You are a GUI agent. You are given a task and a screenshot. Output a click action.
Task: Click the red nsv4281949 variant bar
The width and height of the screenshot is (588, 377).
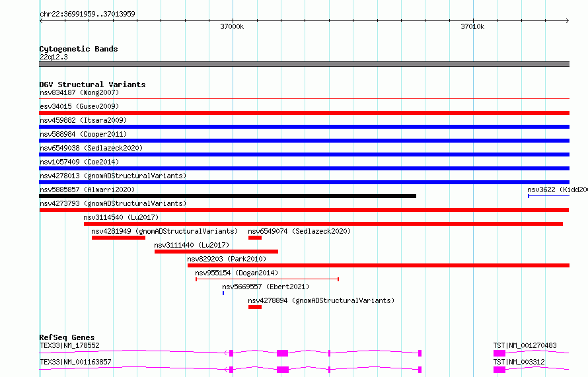click(x=118, y=238)
